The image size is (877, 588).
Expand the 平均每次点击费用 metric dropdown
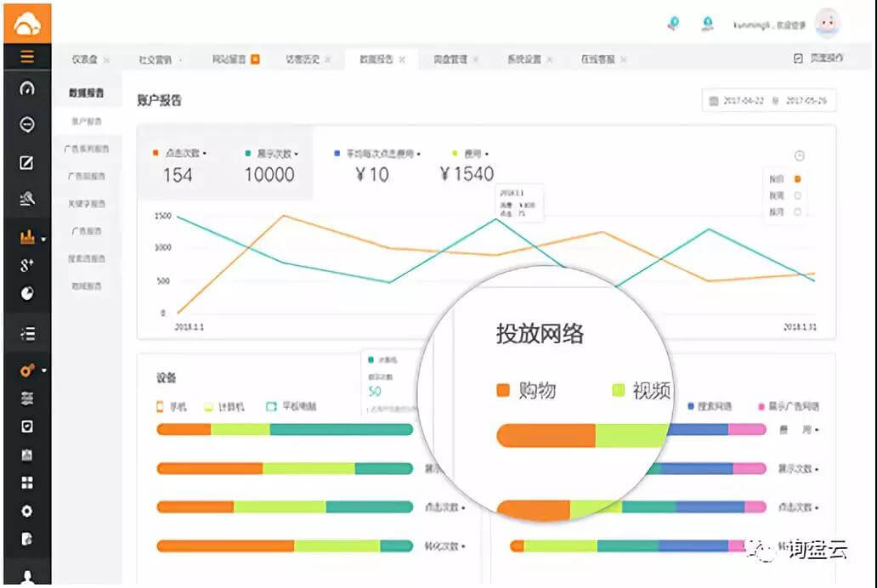419,153
